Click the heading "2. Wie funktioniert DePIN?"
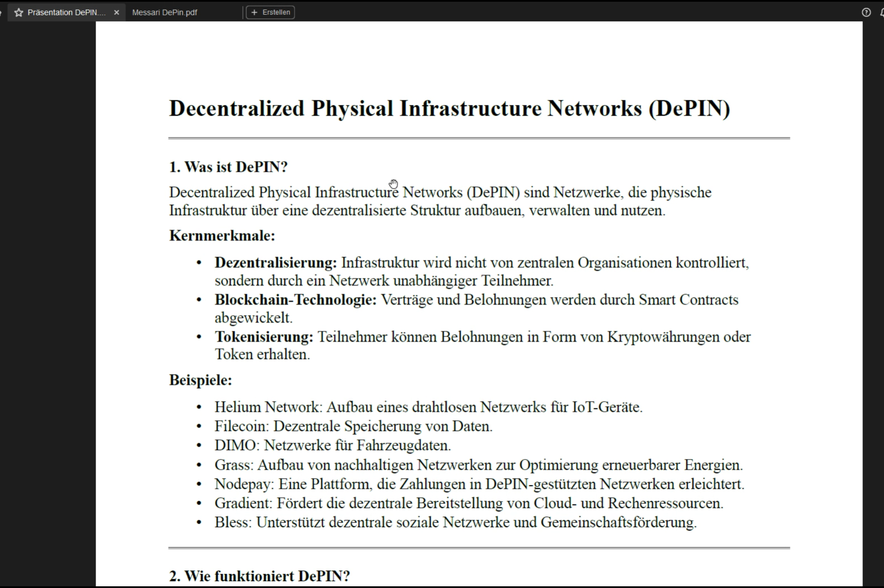 259,576
